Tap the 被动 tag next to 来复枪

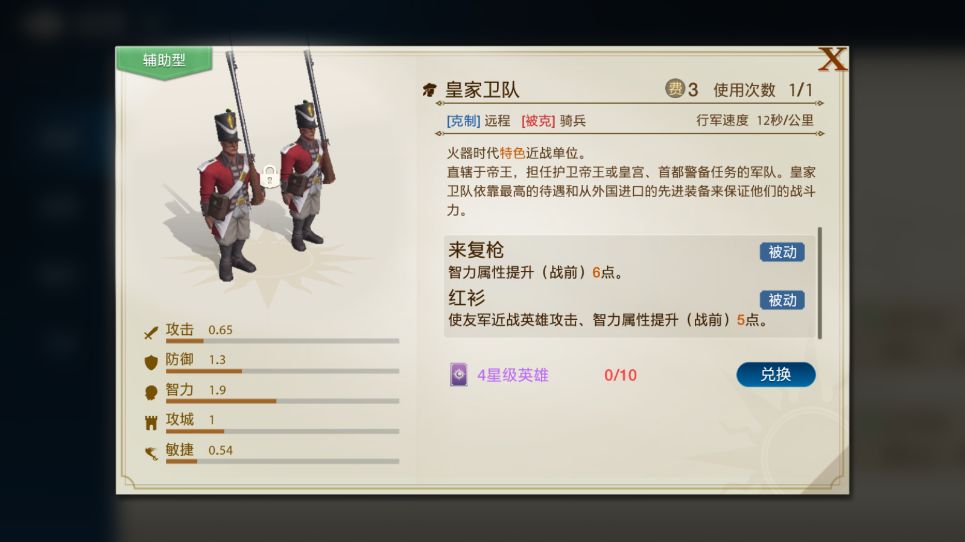(782, 252)
